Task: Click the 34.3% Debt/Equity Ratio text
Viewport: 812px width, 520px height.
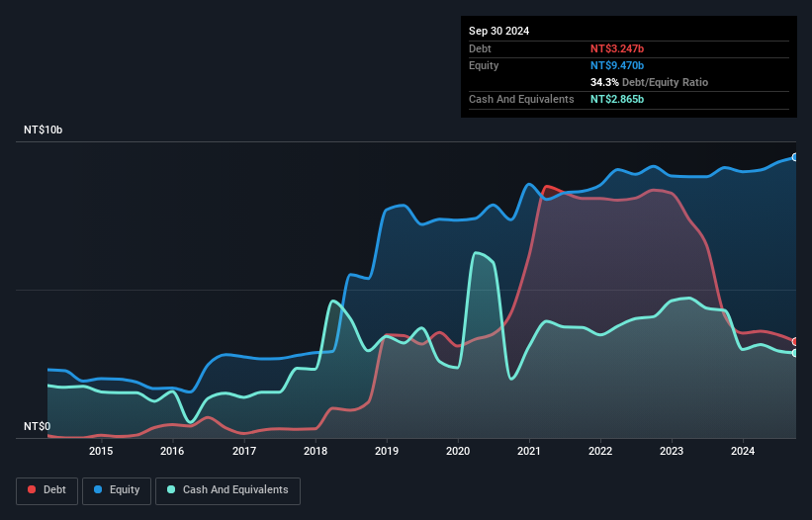Action: pyautogui.click(x=649, y=82)
